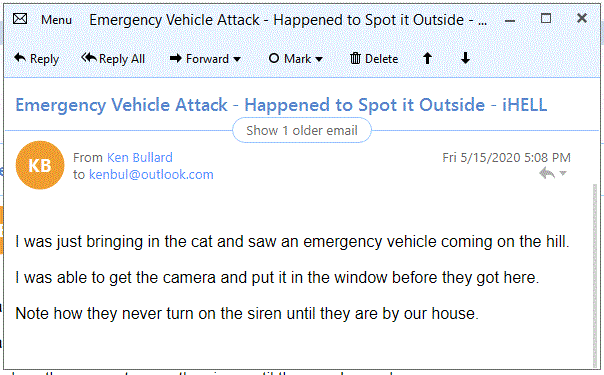Click the Reply All button

[x=113, y=59]
